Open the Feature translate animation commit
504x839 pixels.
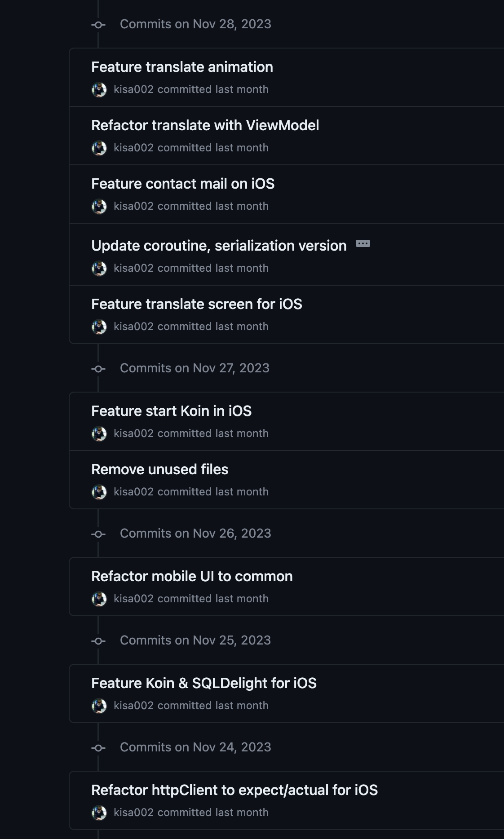coord(182,67)
